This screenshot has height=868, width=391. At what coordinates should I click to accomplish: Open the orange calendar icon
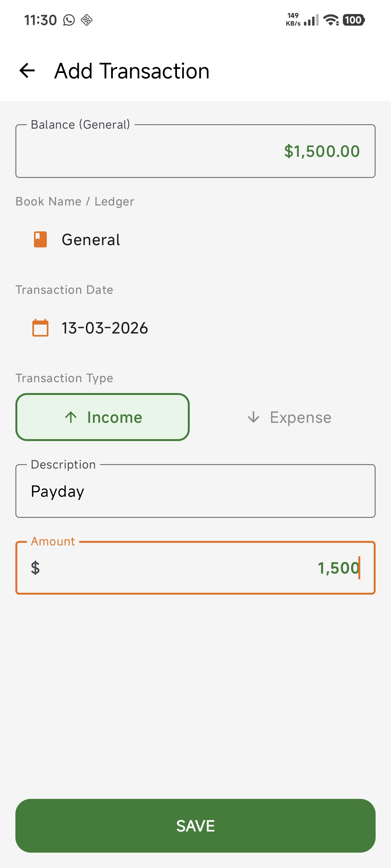click(x=40, y=328)
